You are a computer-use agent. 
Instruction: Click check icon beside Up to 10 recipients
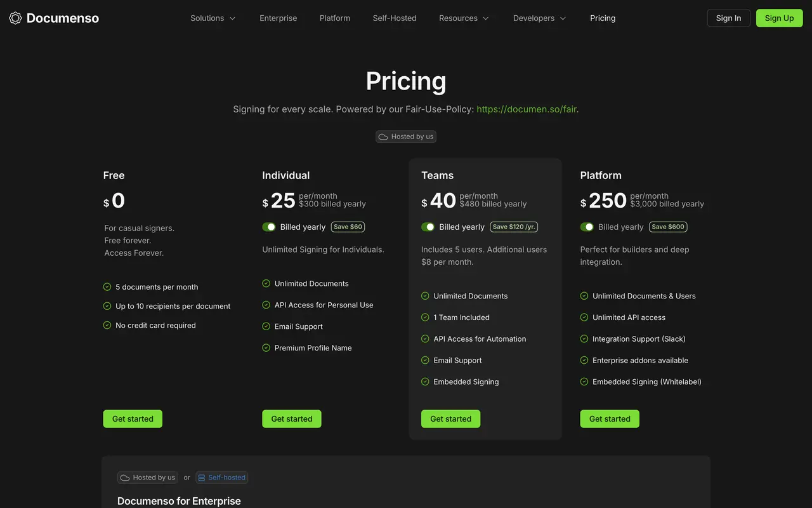pos(107,306)
